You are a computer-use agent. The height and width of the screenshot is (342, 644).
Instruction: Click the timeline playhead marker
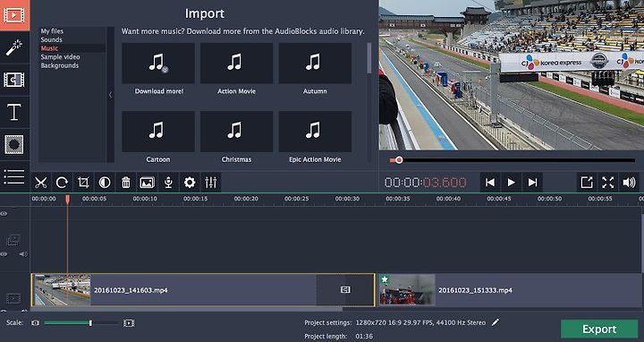pos(67,200)
